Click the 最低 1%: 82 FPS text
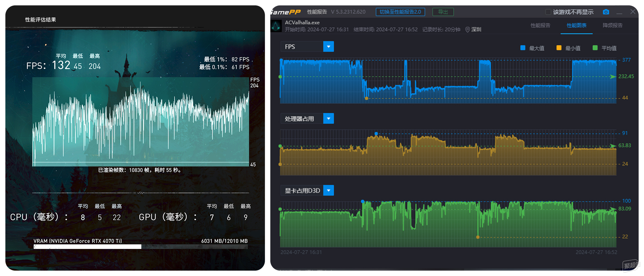This screenshot has width=644, height=276. (227, 59)
